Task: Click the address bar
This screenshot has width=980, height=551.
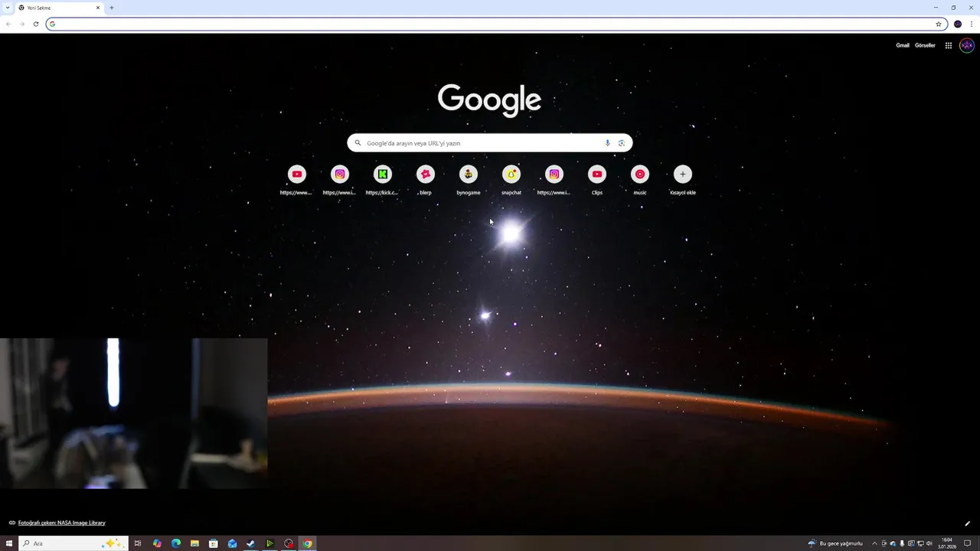Action: 490,24
